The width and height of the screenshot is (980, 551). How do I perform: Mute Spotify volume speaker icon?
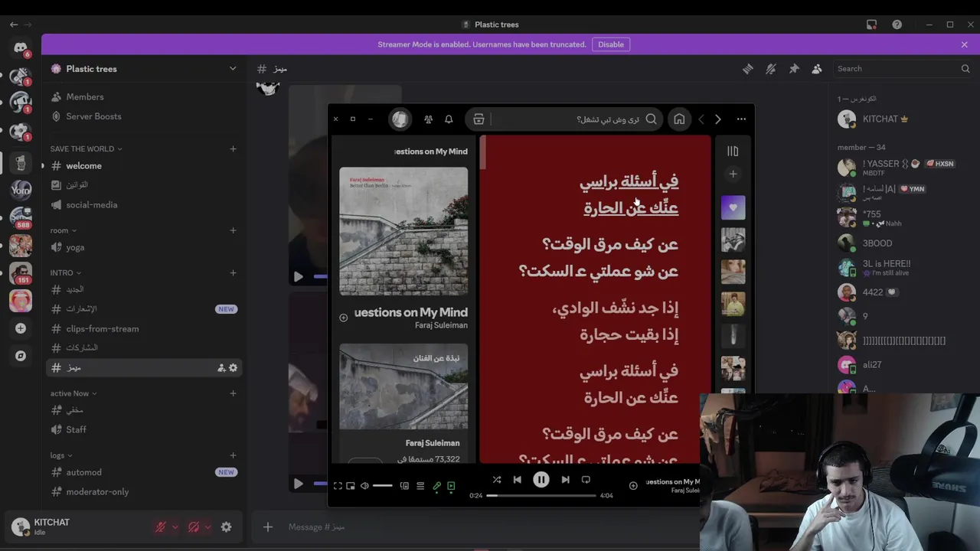point(364,486)
